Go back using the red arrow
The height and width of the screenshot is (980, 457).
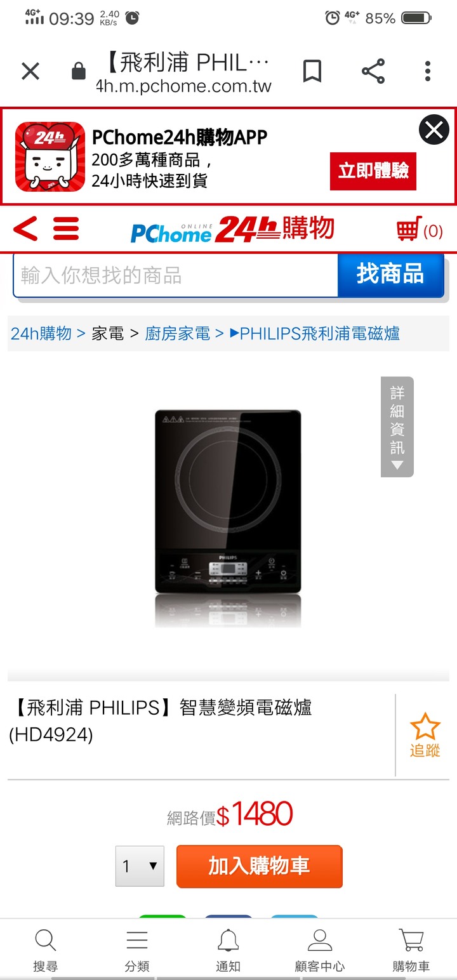(x=25, y=228)
